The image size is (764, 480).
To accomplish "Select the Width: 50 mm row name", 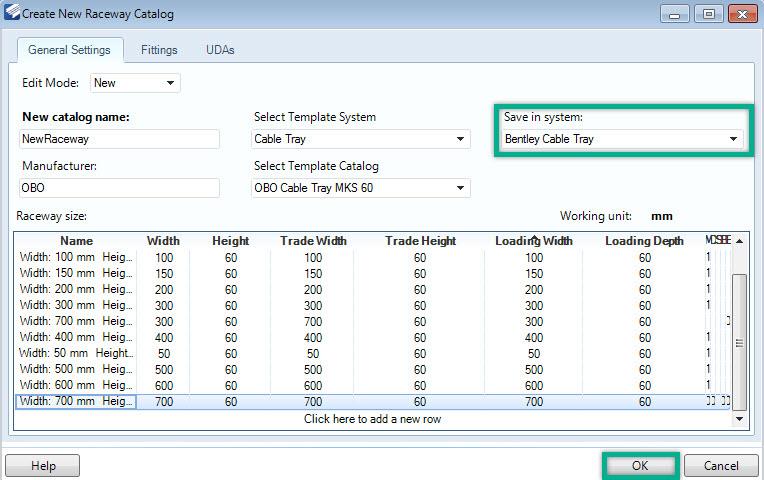I will click(76, 353).
